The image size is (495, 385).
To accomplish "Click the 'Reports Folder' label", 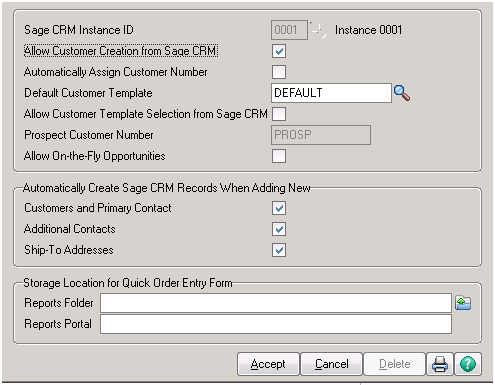I will [59, 303].
